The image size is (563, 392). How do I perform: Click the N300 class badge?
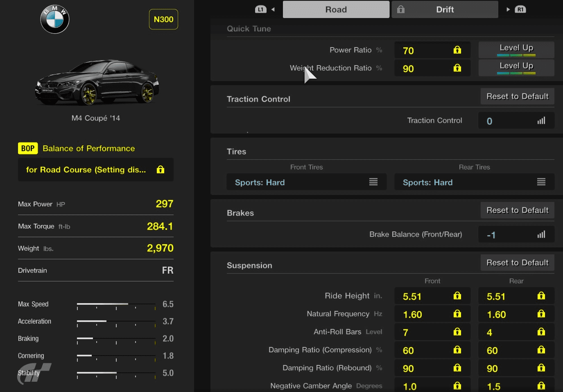(x=163, y=19)
